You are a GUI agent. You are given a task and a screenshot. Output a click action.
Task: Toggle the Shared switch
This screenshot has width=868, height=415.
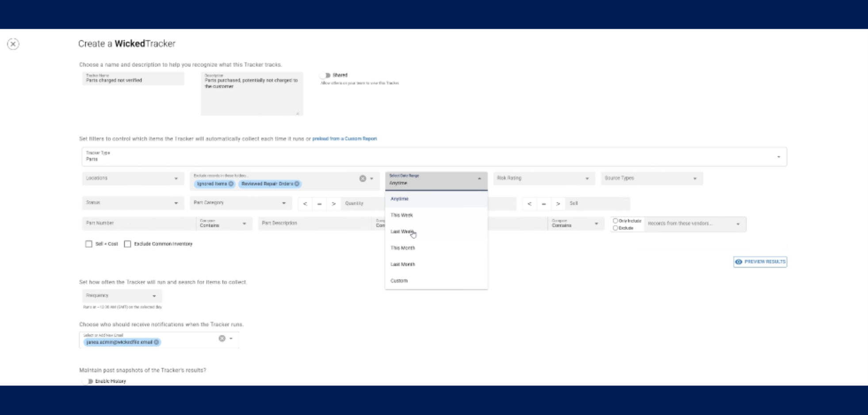tap(327, 75)
